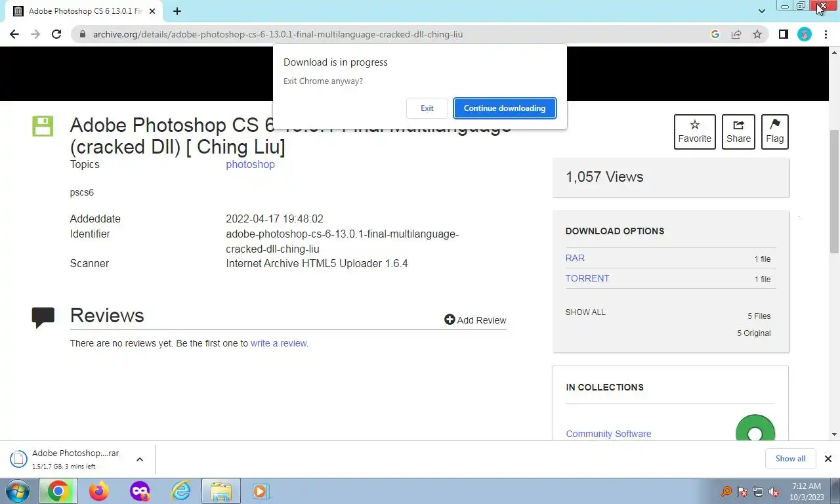Click the browser back arrow
840x504 pixels.
pyautogui.click(x=14, y=34)
